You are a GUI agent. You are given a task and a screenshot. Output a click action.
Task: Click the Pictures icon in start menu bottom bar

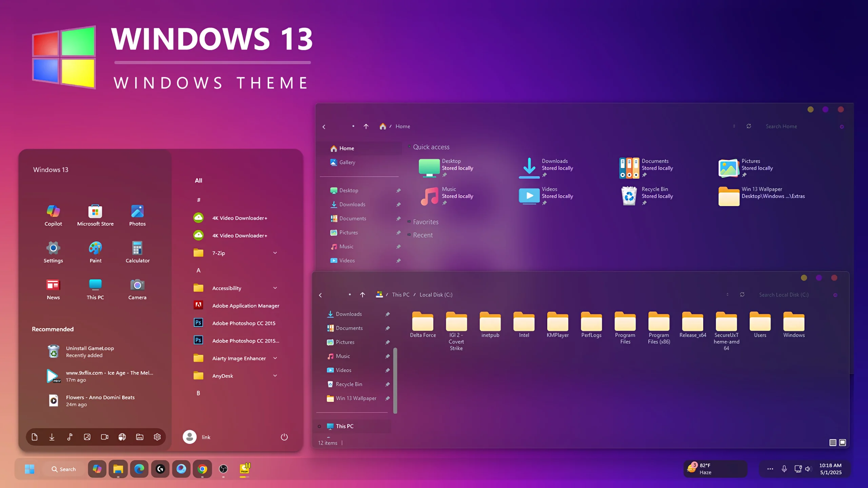point(87,437)
